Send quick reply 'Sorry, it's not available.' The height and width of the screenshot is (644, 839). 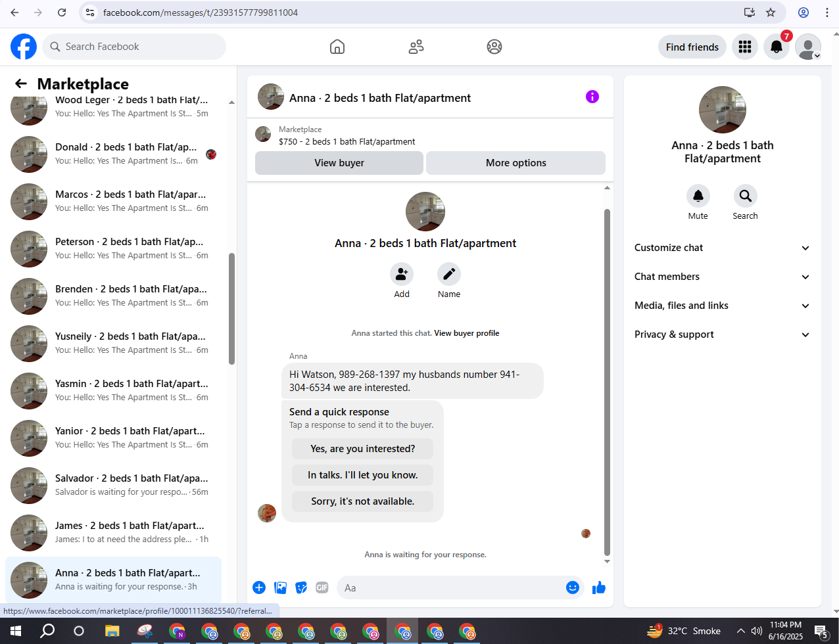pyautogui.click(x=363, y=501)
